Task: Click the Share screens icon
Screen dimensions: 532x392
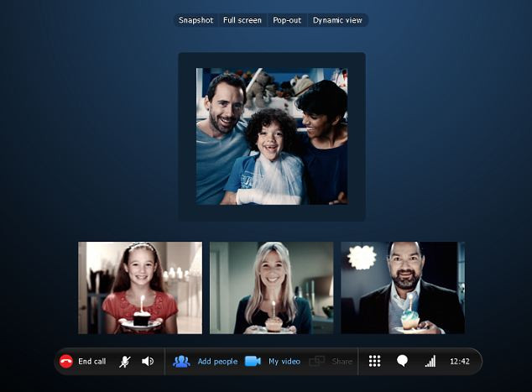Action: [x=316, y=362]
